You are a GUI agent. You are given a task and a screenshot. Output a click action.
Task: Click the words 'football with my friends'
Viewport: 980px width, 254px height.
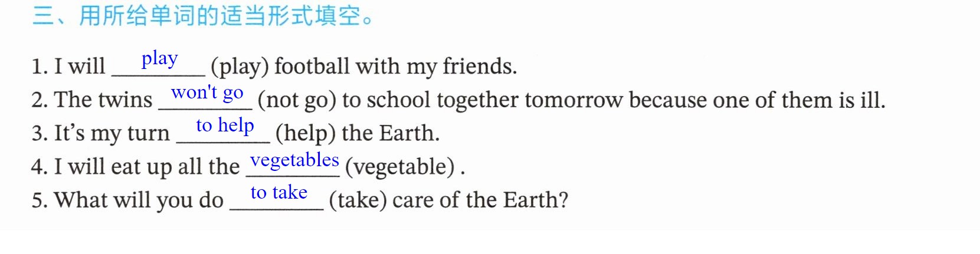pyautogui.click(x=396, y=67)
